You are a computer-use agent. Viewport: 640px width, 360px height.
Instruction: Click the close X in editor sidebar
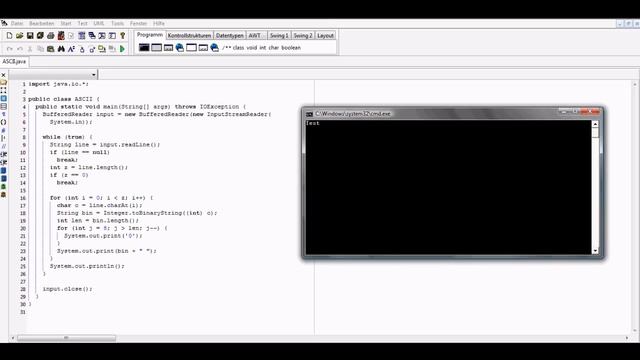[x=3, y=75]
